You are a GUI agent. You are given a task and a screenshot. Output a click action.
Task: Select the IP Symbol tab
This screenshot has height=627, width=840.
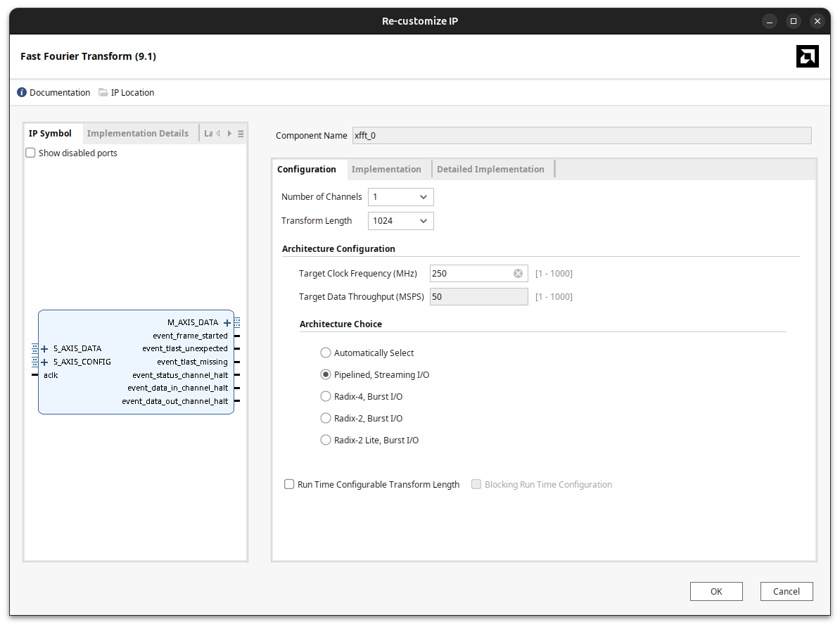pyautogui.click(x=51, y=134)
